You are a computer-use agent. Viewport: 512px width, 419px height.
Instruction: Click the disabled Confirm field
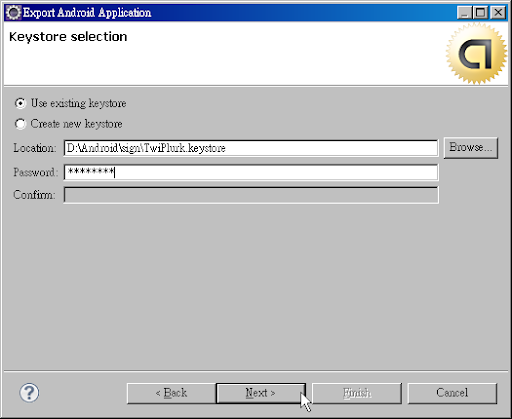click(x=251, y=195)
